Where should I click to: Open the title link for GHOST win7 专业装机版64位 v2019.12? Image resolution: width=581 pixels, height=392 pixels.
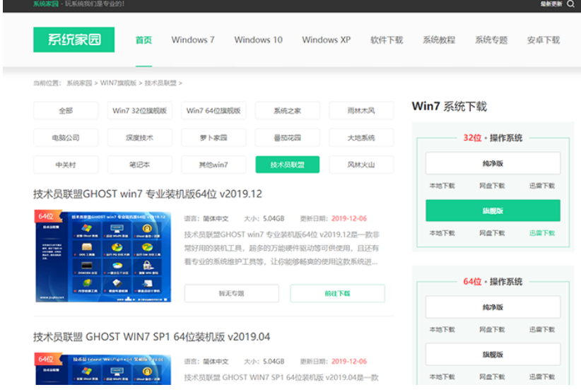[x=147, y=194]
